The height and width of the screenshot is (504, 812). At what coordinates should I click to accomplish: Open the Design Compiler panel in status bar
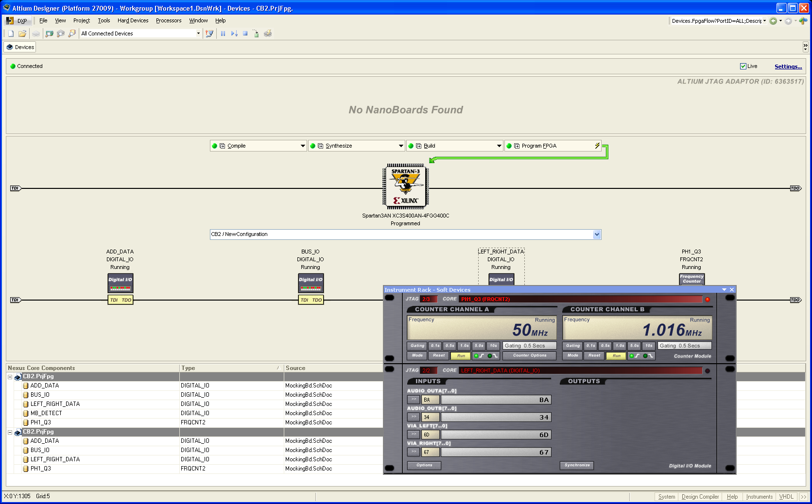pos(700,497)
